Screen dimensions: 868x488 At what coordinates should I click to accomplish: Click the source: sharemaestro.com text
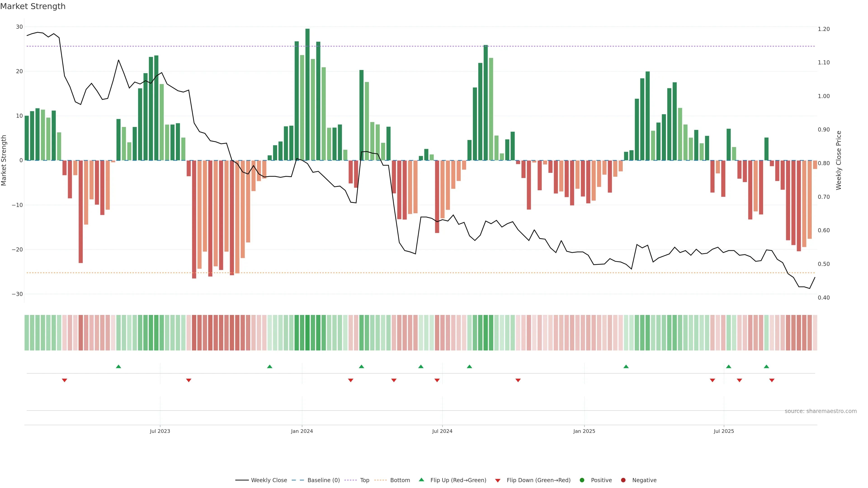(821, 411)
